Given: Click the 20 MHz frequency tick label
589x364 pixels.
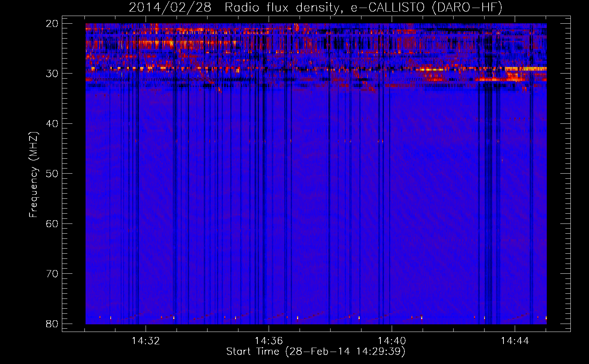Looking at the screenshot, I should click(52, 24).
